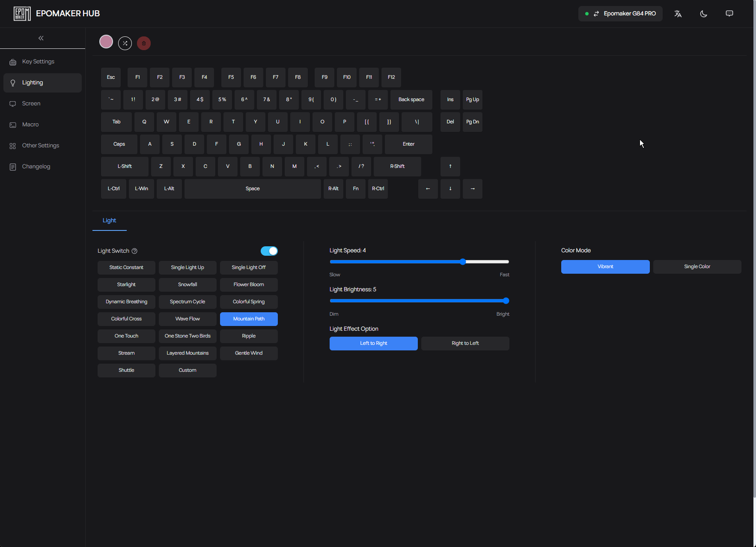Select Snowfall lighting effect
756x547 pixels.
click(x=188, y=285)
